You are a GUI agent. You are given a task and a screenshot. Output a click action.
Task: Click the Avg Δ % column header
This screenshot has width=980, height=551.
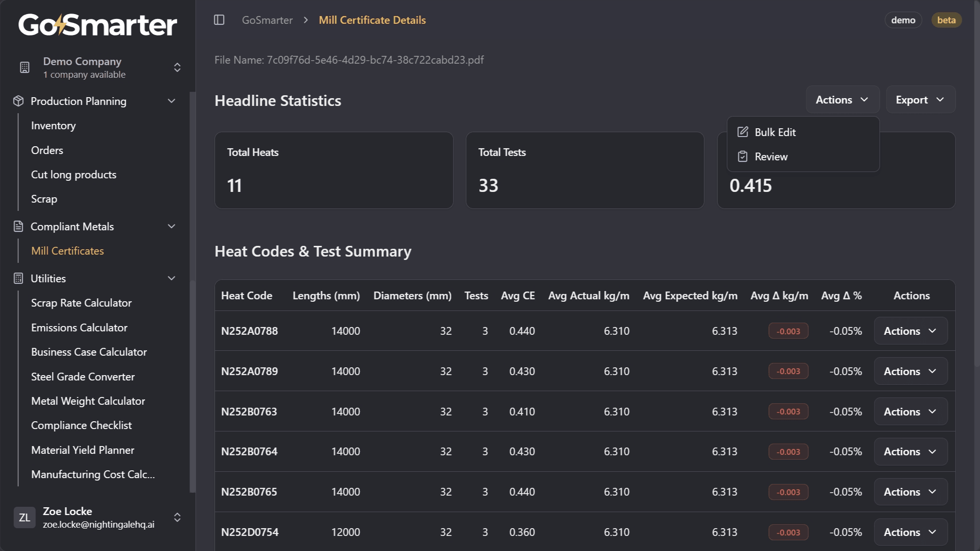[841, 295]
